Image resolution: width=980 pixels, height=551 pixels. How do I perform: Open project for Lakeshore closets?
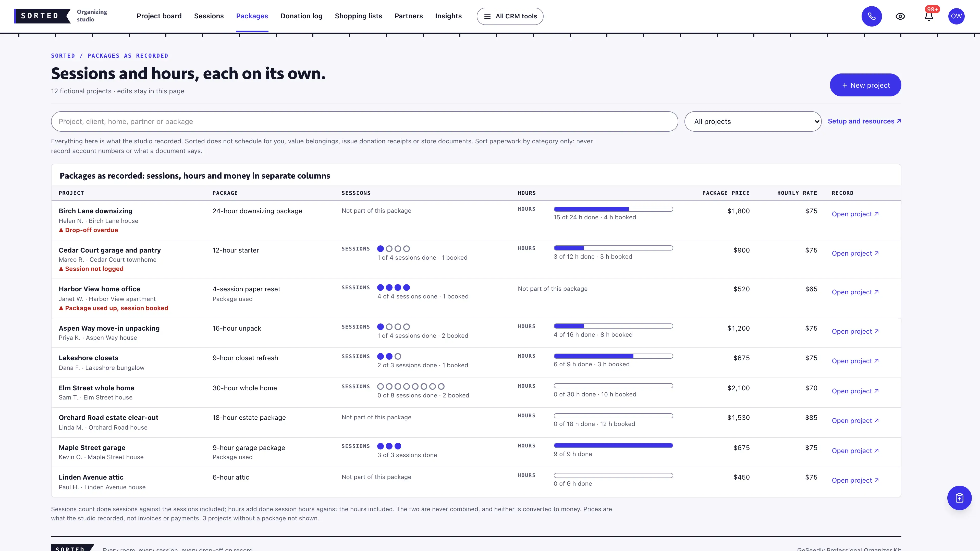(855, 361)
